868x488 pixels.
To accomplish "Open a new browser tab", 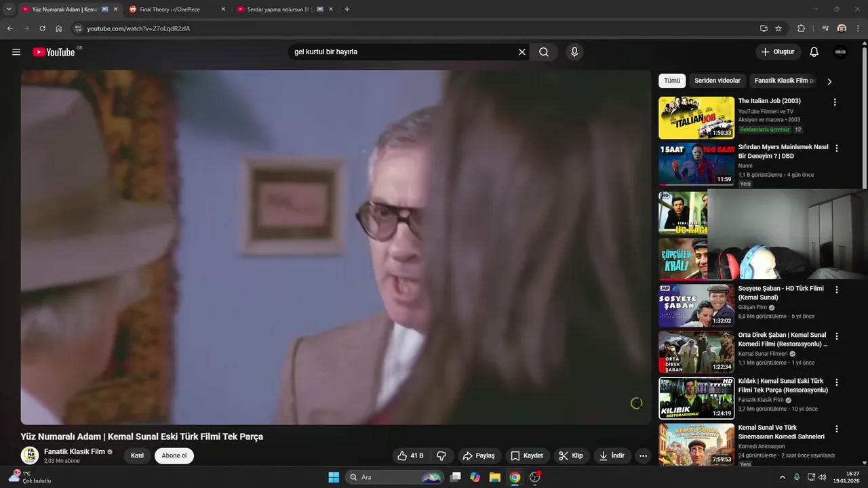I will point(347,9).
